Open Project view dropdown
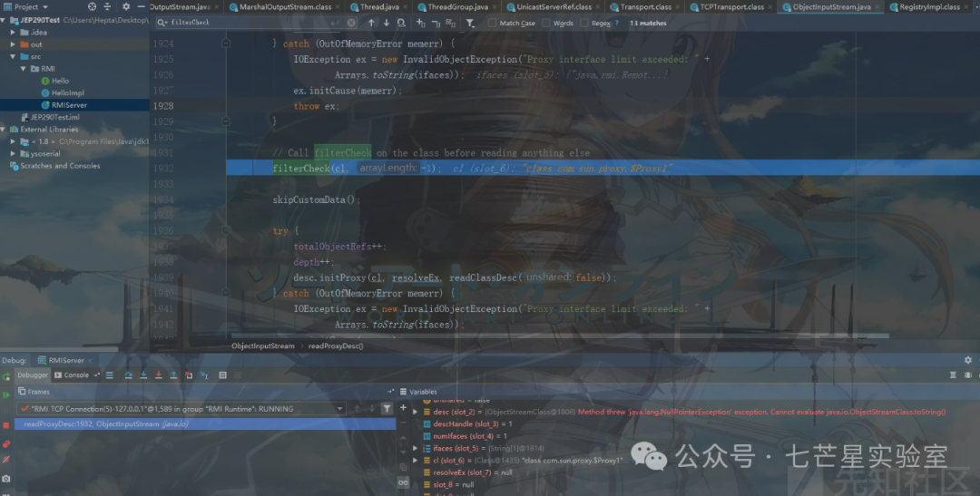 [x=26, y=7]
